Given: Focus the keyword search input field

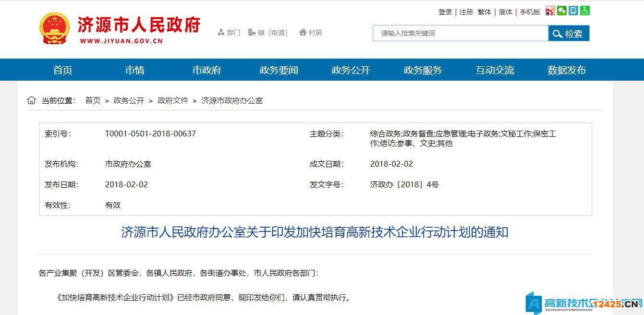Looking at the screenshot, I should point(461,33).
